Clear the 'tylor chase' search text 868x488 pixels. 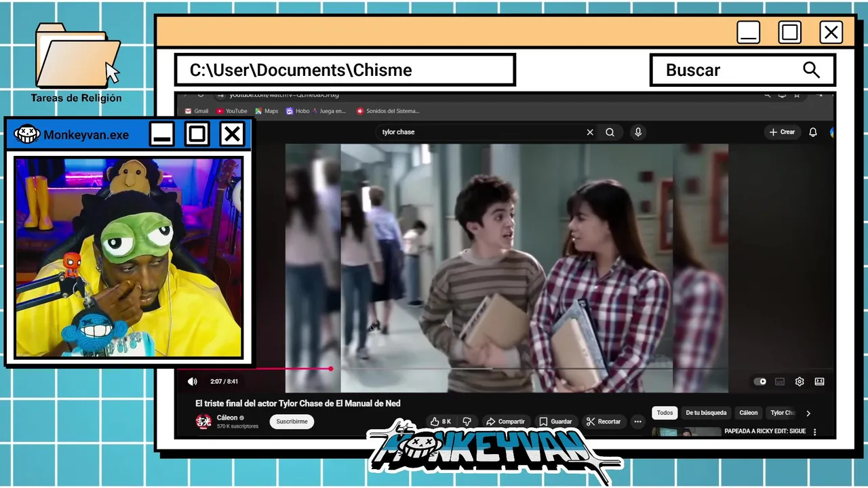coord(590,132)
